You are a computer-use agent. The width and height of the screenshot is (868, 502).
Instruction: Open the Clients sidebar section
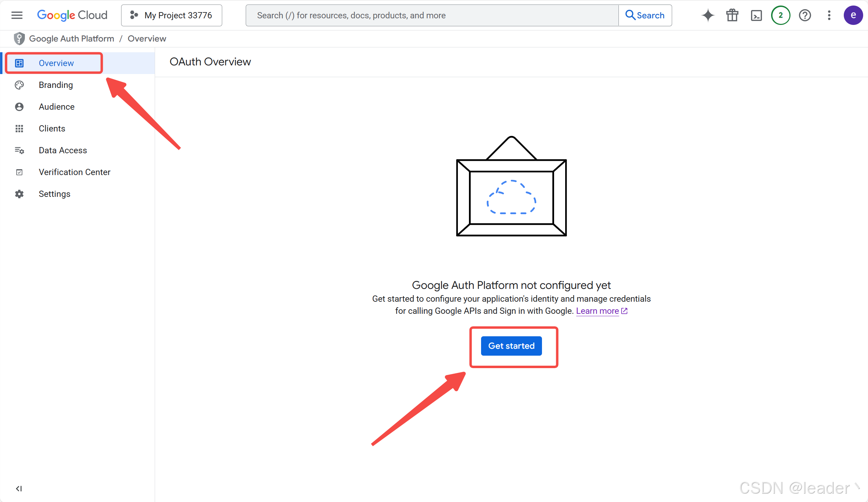52,128
